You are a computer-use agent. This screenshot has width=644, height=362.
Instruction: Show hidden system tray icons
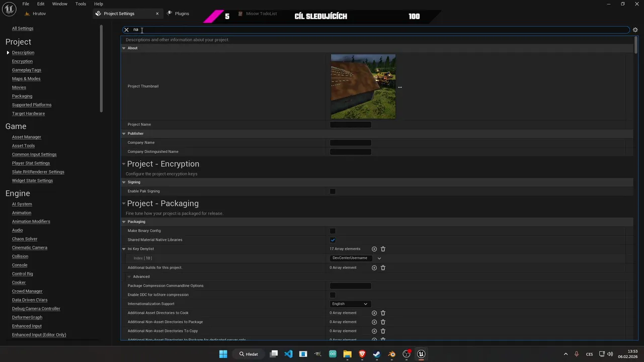(x=566, y=354)
